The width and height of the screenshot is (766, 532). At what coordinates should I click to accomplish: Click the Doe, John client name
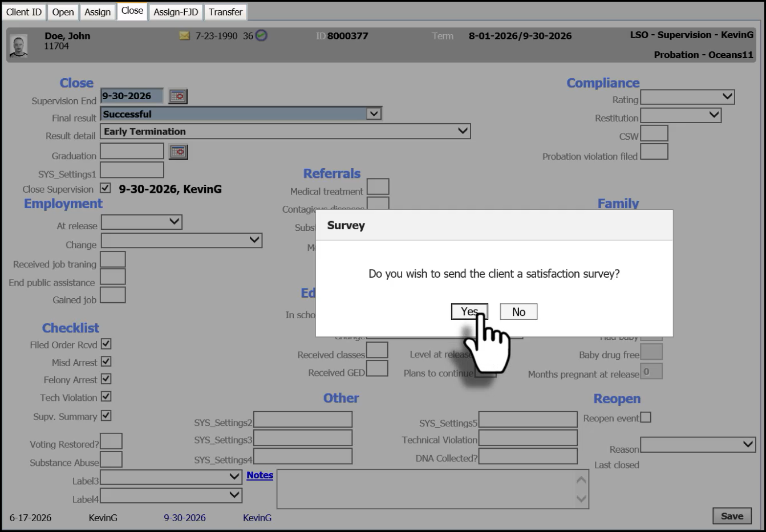(x=67, y=36)
